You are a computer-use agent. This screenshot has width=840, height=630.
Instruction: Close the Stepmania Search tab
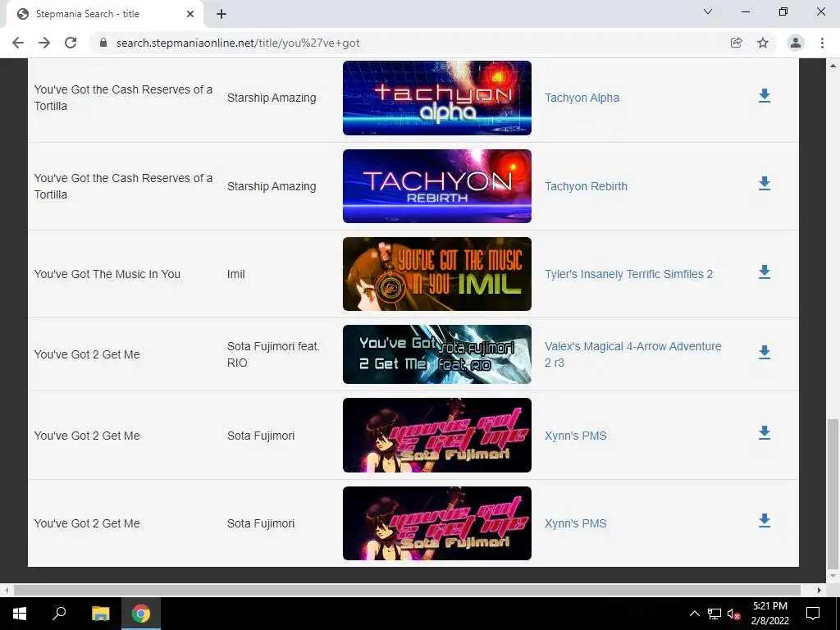[190, 15]
